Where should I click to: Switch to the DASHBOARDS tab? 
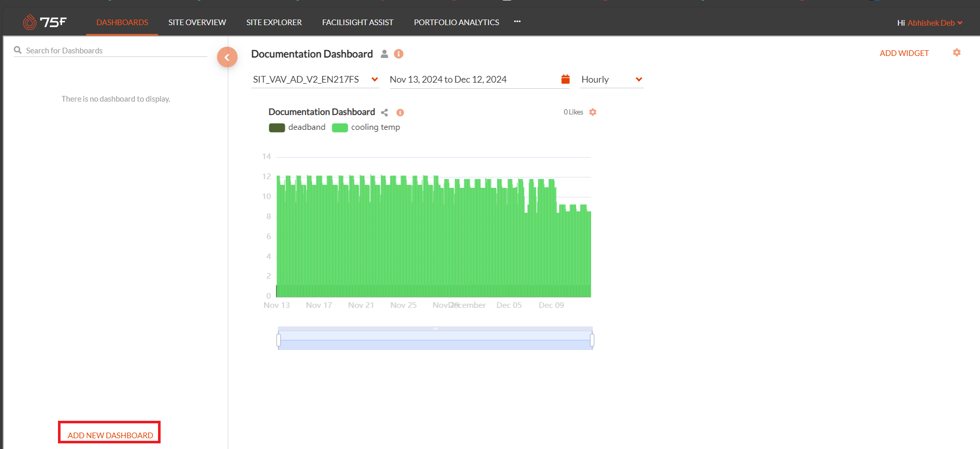[122, 22]
